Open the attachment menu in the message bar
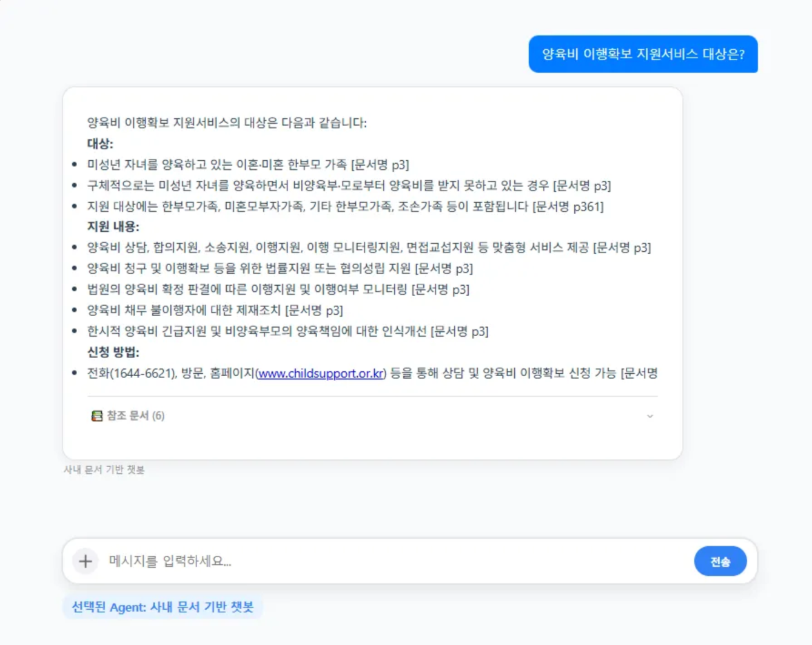Viewport: 812px width, 645px height. [x=85, y=561]
